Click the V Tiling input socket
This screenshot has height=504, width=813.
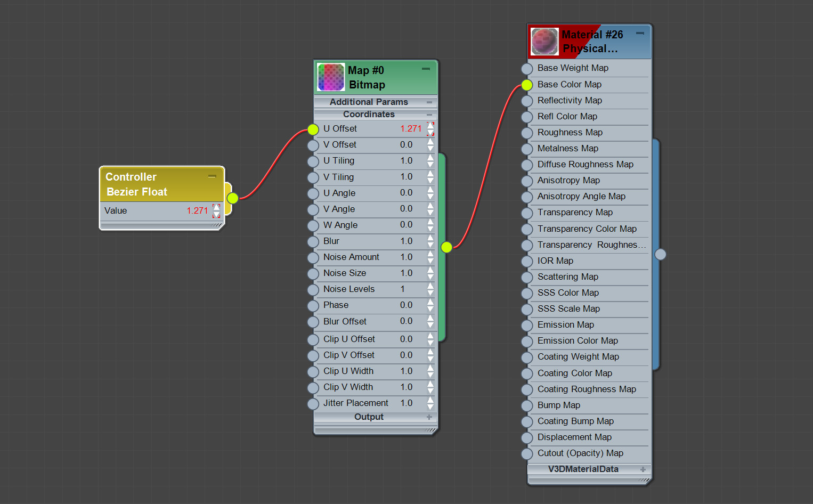(313, 177)
